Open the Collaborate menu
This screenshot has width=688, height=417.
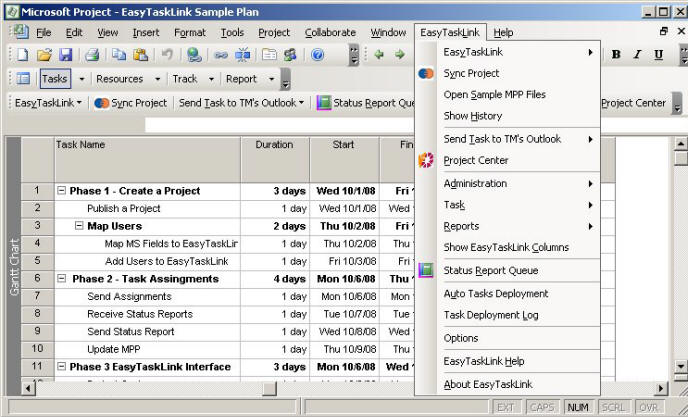tap(330, 32)
